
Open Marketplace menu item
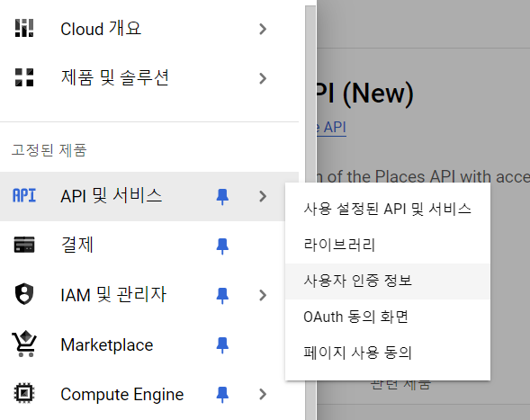click(149, 344)
